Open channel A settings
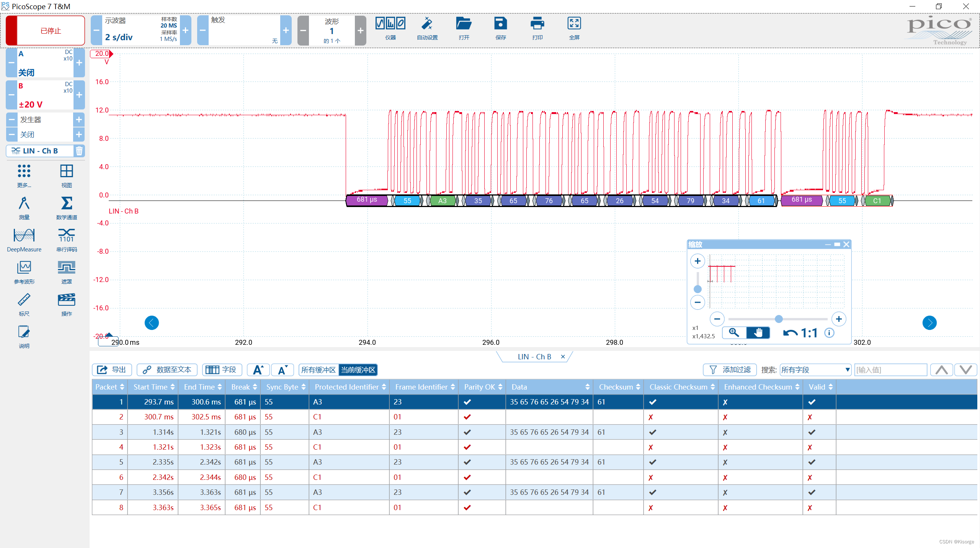The width and height of the screenshot is (980, 548). (45, 63)
